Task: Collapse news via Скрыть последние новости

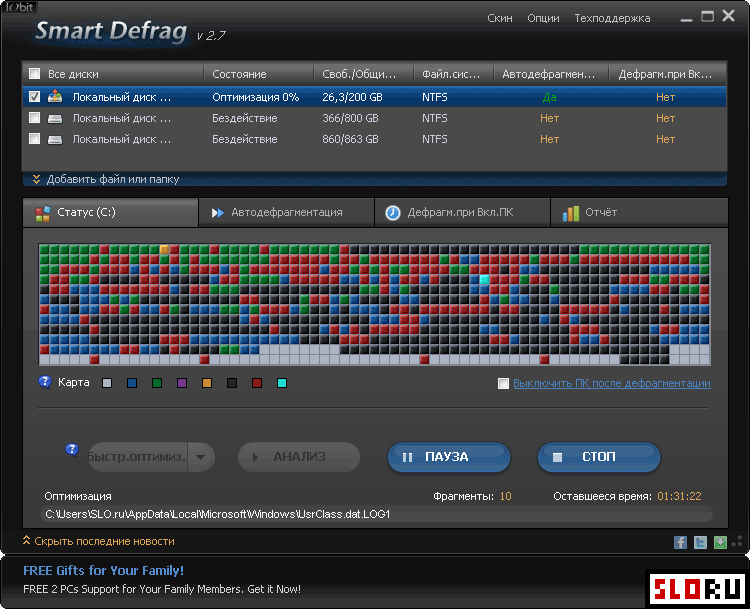Action: click(99, 541)
